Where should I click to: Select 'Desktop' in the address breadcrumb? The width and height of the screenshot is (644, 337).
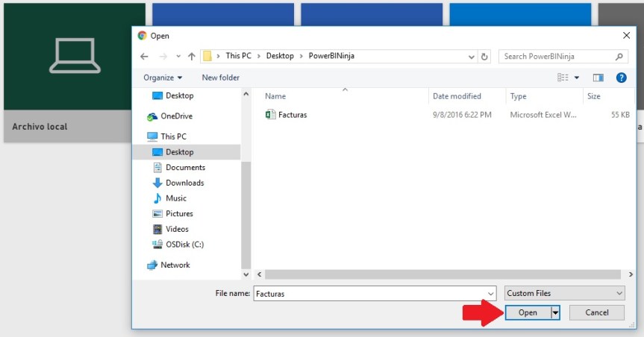point(280,56)
